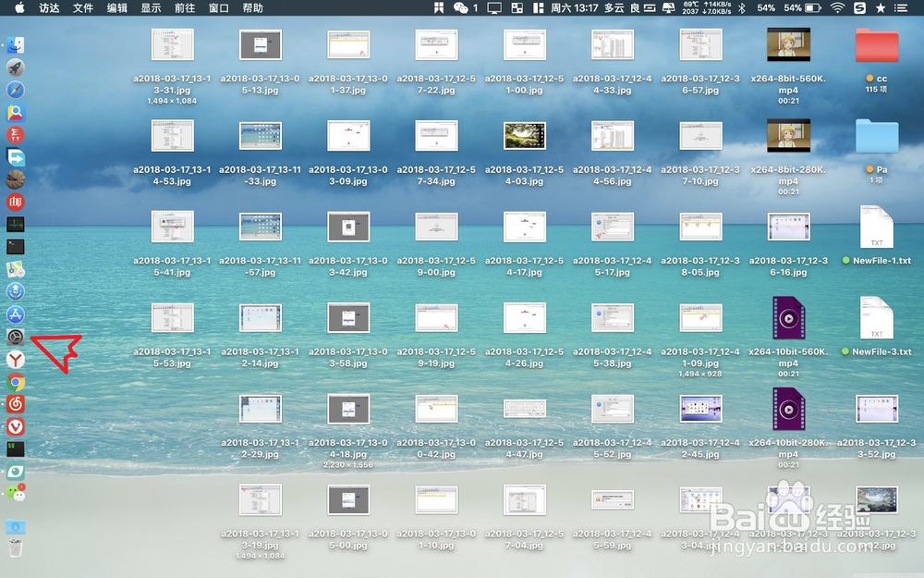Click Sogou input method S icon
This screenshot has width=924, height=578.
(859, 7)
